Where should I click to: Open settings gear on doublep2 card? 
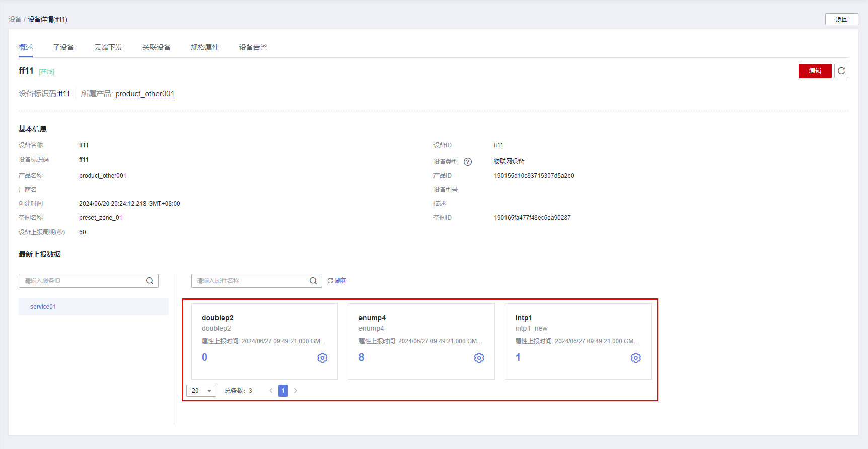point(322,358)
